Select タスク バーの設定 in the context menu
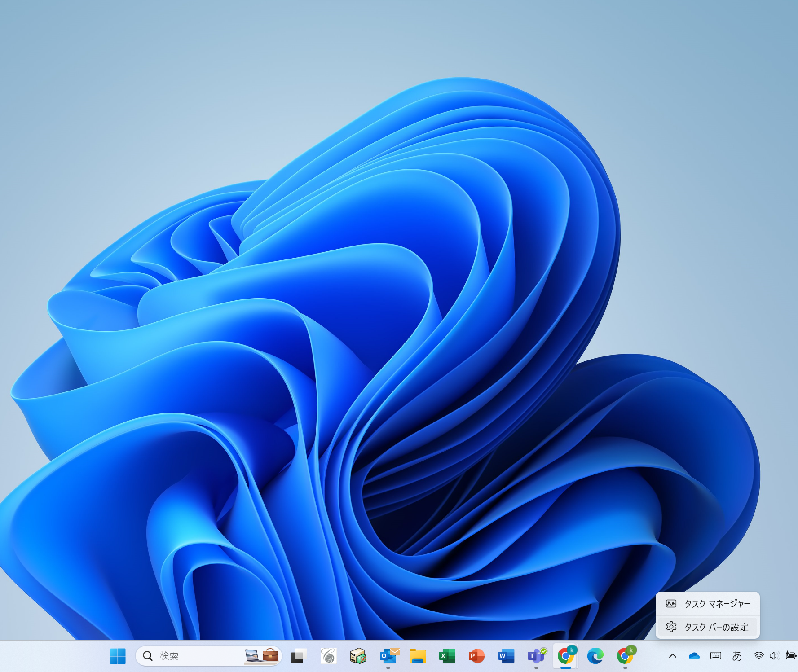 tap(708, 627)
